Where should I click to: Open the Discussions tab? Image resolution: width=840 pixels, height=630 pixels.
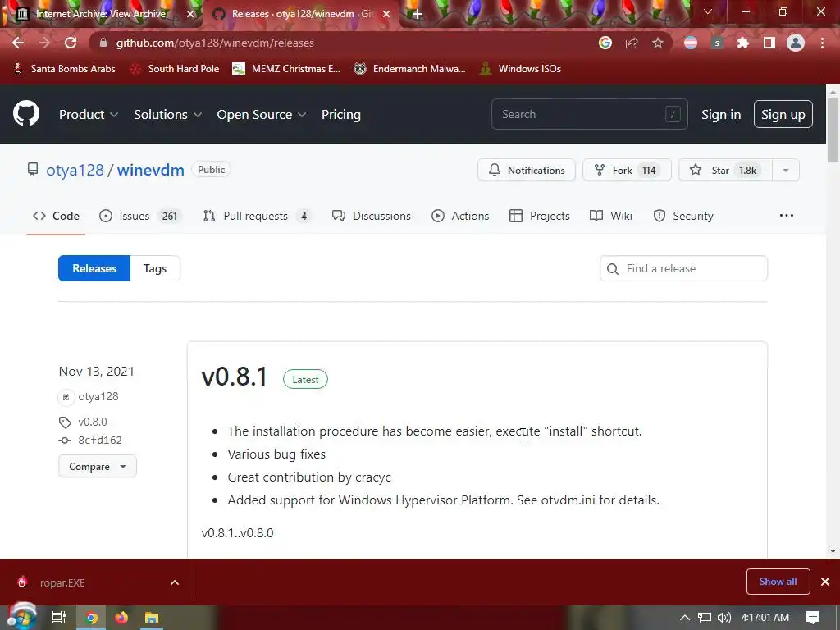click(372, 216)
